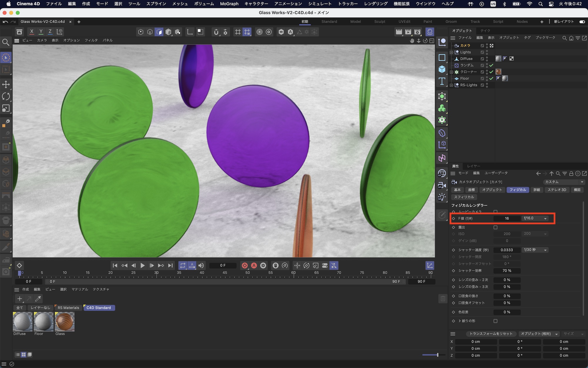Screen dimensions: 588x368
Task: Adjust the material thumbnail size slider
Action: (437, 355)
